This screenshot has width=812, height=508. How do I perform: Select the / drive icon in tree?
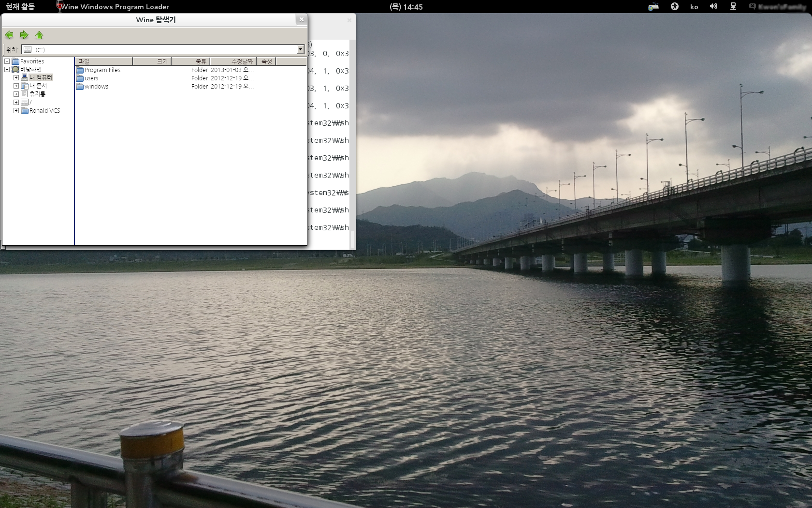(x=25, y=102)
